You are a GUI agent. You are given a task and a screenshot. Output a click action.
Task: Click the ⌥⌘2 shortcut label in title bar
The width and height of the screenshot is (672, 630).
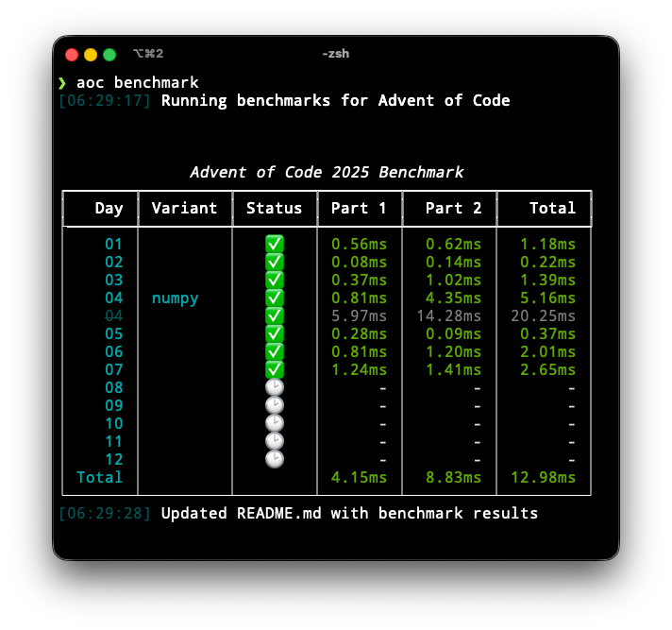[x=148, y=54]
